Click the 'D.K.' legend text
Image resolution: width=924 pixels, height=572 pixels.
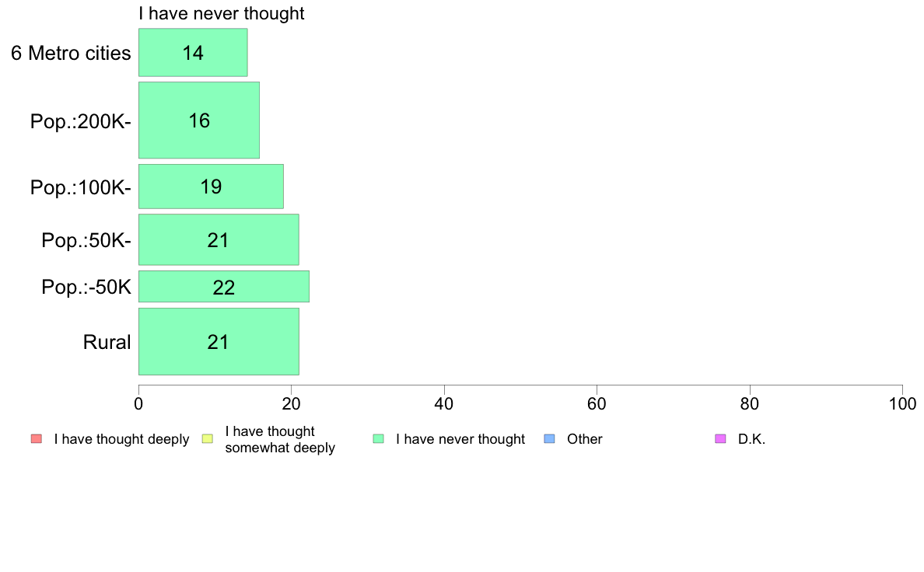tap(751, 439)
